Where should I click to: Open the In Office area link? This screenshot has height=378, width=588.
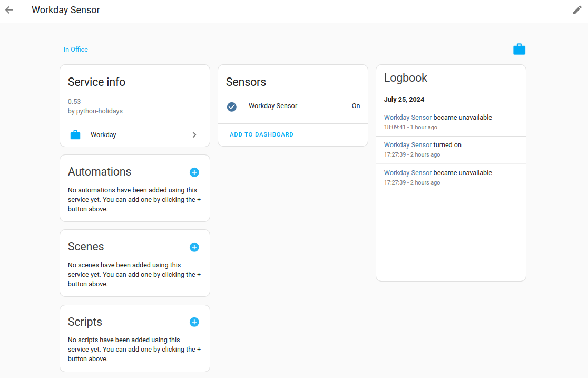[x=75, y=49]
